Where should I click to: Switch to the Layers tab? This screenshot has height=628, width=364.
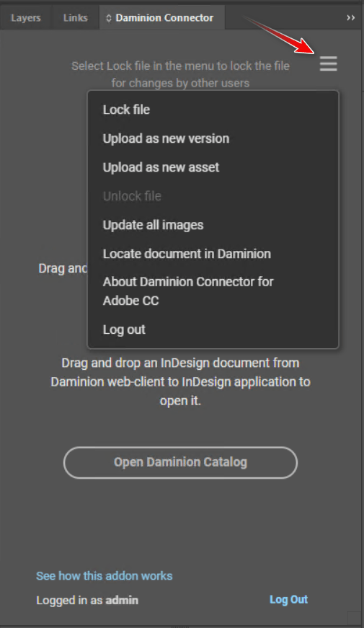click(x=26, y=18)
